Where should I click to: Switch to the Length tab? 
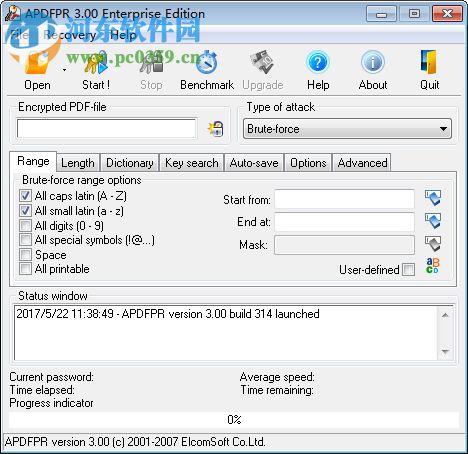78,163
